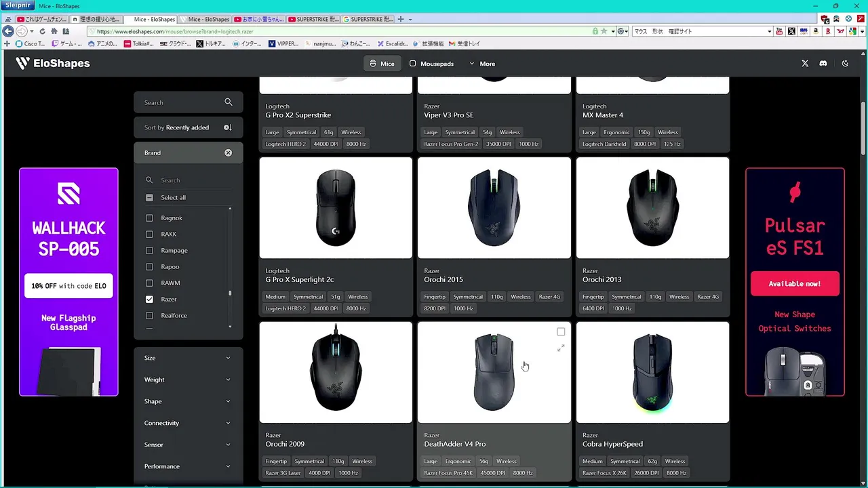The height and width of the screenshot is (488, 868).
Task: Check the Rampage brand checkbox
Action: pyautogui.click(x=150, y=250)
